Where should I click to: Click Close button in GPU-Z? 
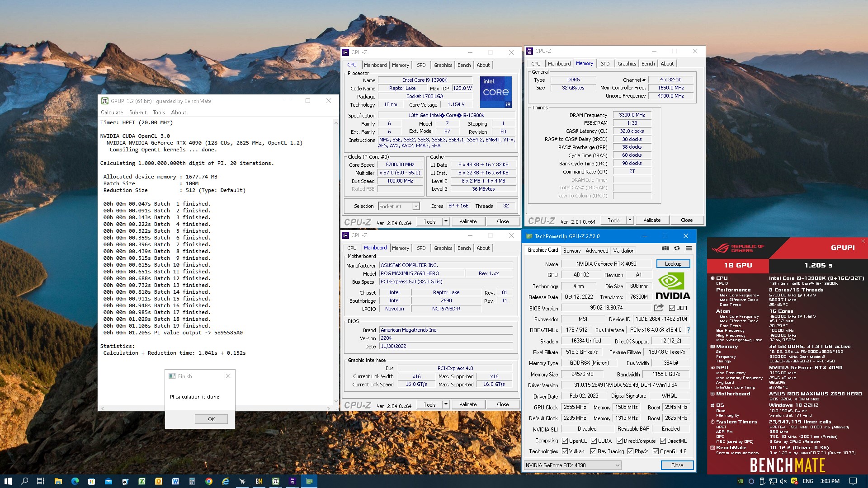677,465
